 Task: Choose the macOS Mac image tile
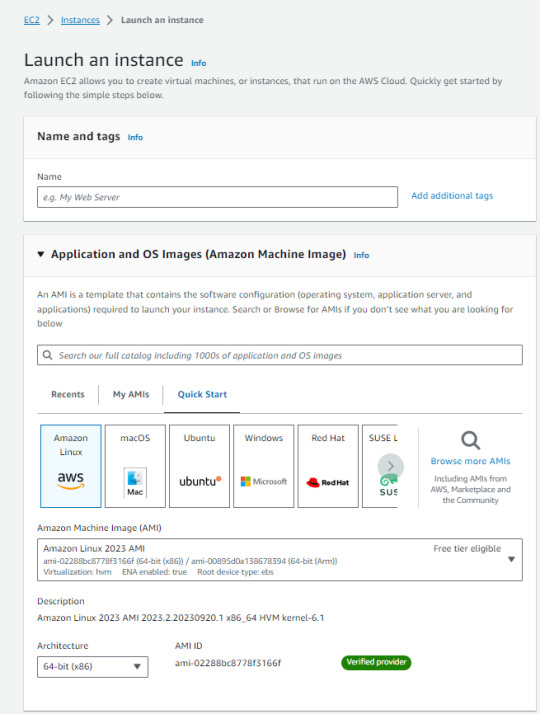tap(135, 466)
